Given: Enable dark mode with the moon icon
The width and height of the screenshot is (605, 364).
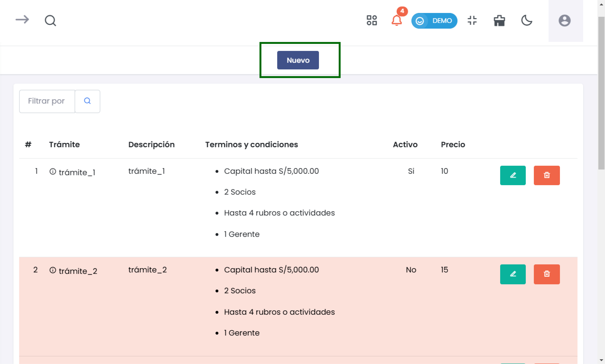Looking at the screenshot, I should tap(527, 21).
